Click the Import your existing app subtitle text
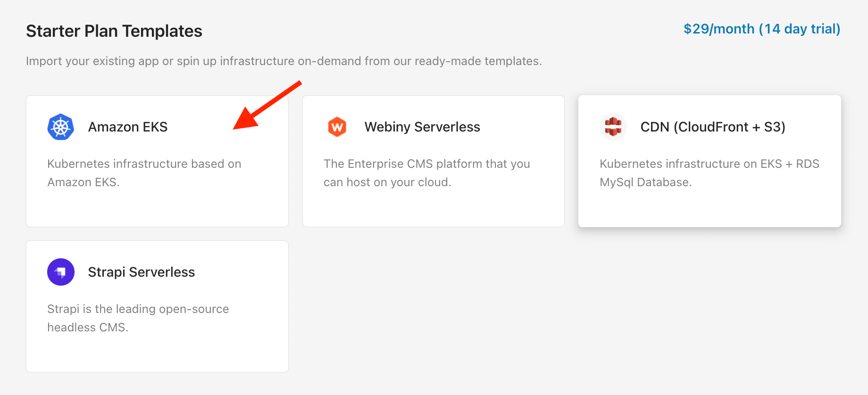The height and width of the screenshot is (395, 868). [284, 61]
